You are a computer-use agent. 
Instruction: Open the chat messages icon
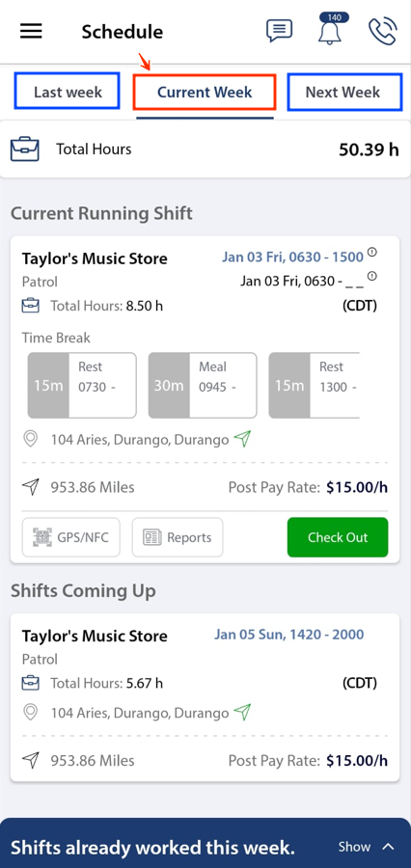(279, 31)
